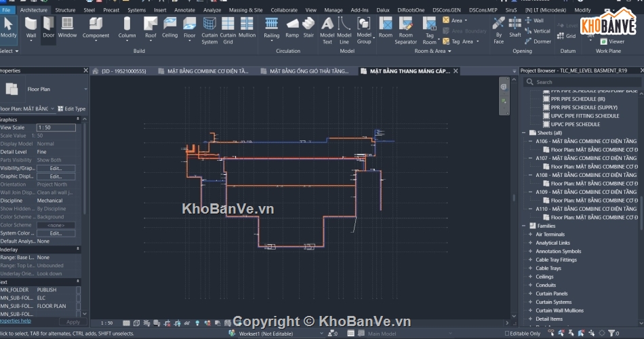Select the Stair tool

pos(308,28)
